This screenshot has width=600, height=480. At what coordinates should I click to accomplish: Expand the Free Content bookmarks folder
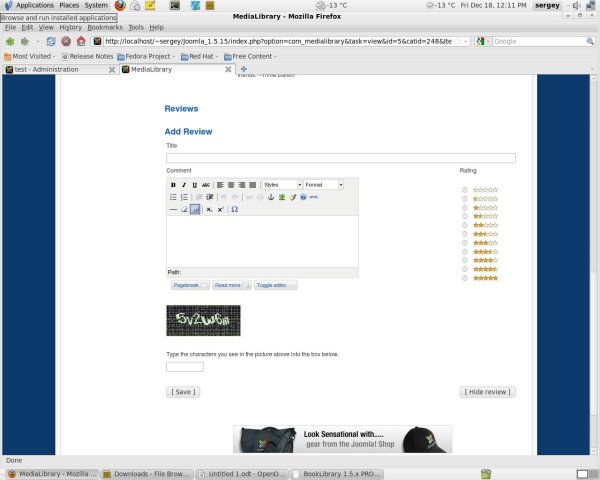[x=250, y=57]
